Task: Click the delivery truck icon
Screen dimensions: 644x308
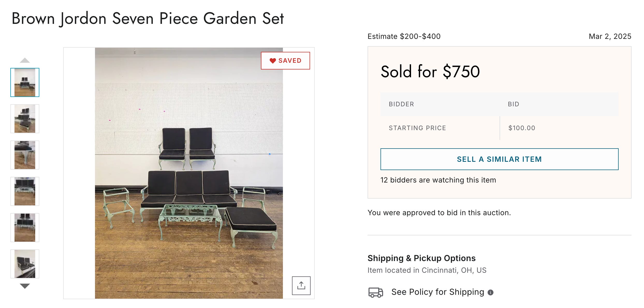Action: tap(375, 292)
